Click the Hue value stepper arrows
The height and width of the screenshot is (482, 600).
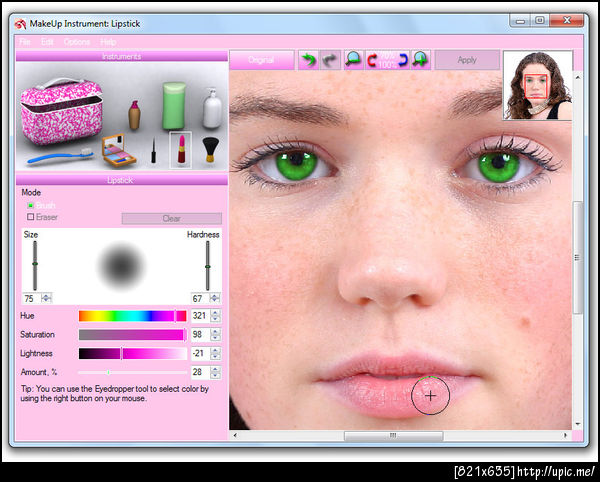coord(215,316)
